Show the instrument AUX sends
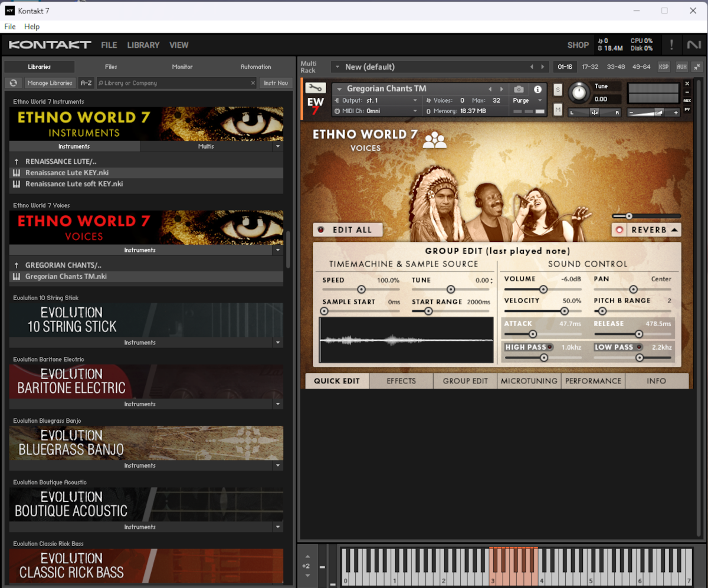Viewport: 708px width, 588px height. 687,100
